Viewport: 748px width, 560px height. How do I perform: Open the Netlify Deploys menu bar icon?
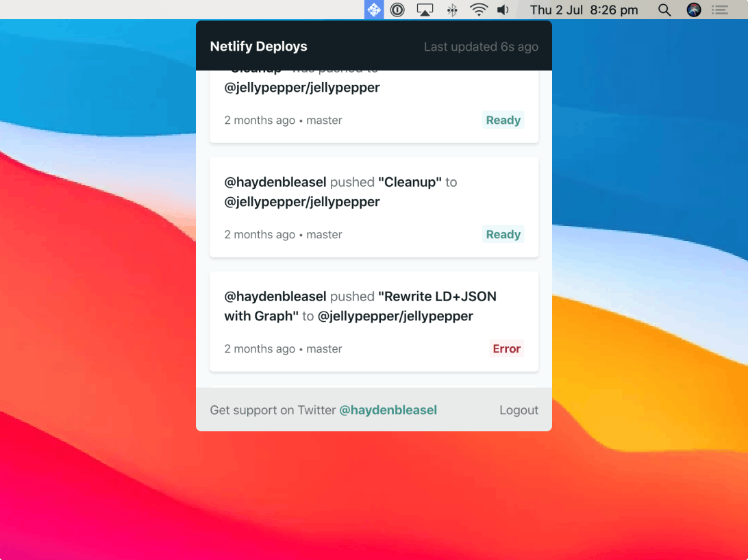374,10
